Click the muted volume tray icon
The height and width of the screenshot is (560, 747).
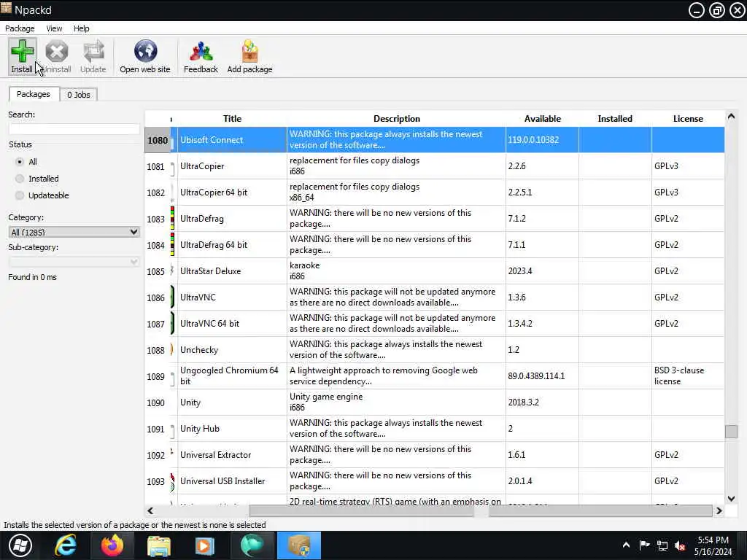click(x=680, y=545)
